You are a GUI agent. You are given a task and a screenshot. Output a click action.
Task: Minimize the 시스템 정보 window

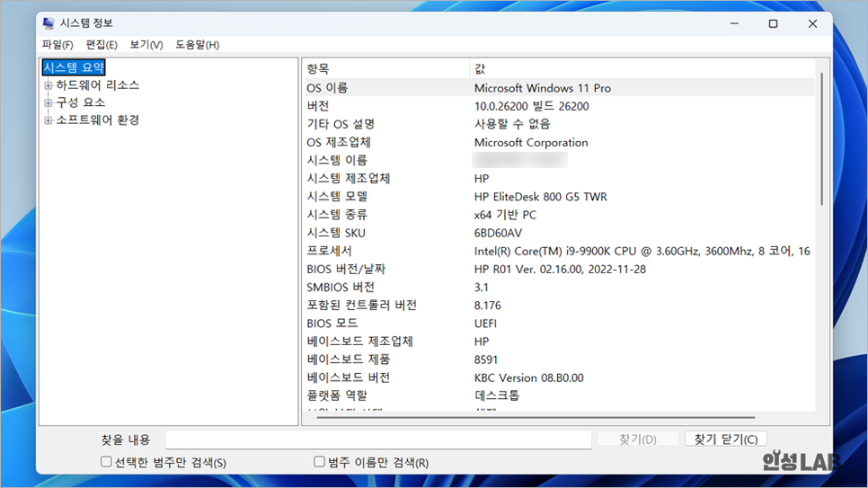[x=734, y=23]
